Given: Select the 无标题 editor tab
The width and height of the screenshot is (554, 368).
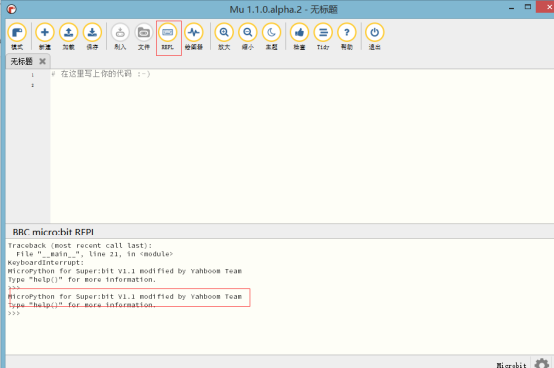Looking at the screenshot, I should (x=22, y=61).
